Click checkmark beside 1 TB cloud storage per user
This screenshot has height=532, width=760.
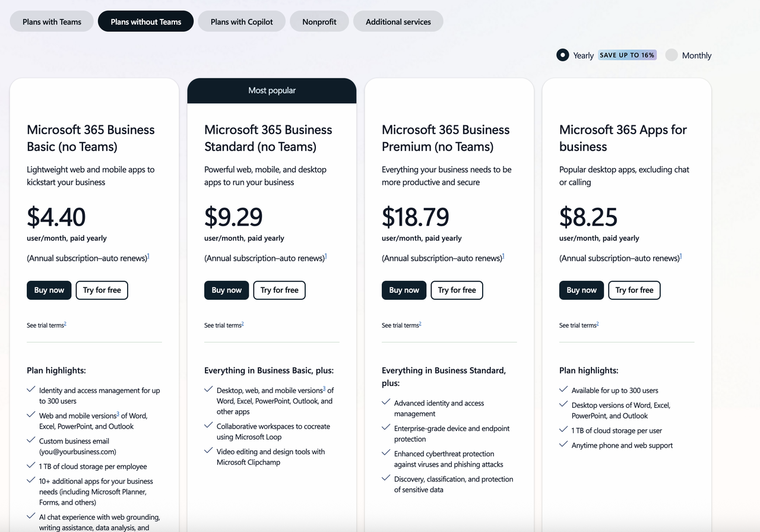tap(563, 430)
